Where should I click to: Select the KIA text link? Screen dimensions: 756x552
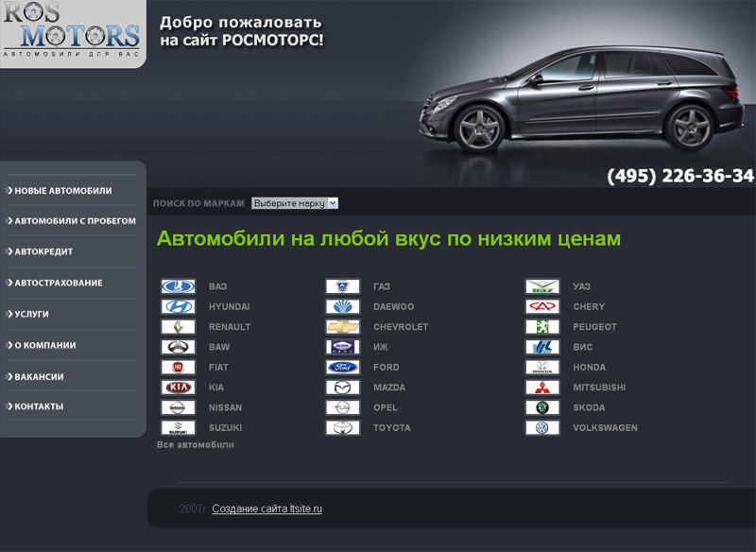pos(216,388)
